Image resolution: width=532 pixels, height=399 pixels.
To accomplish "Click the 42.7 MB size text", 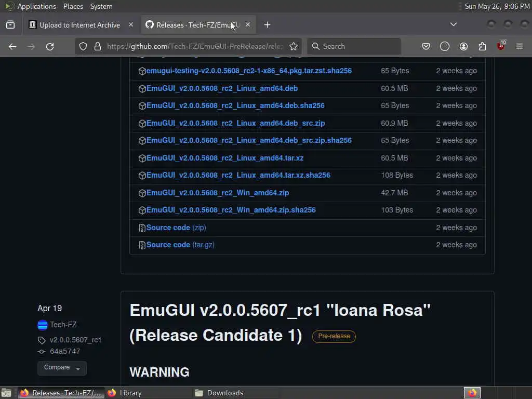I will (x=394, y=193).
